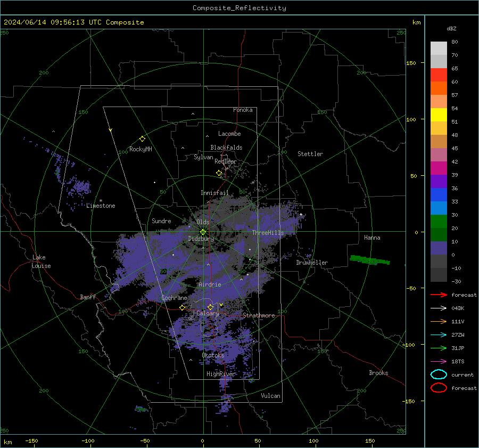This screenshot has width=479, height=448.
Task: Click the Cochrane label
Action: click(x=174, y=298)
